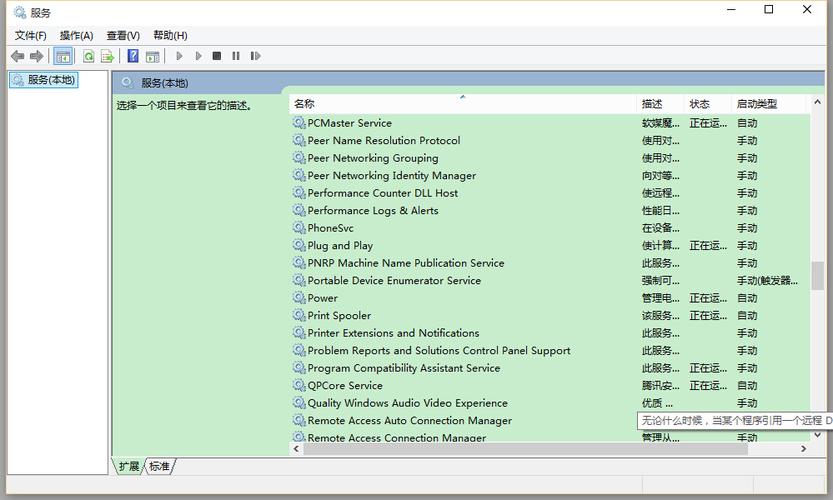Select 服务(本地) in the left tree

(x=44, y=80)
